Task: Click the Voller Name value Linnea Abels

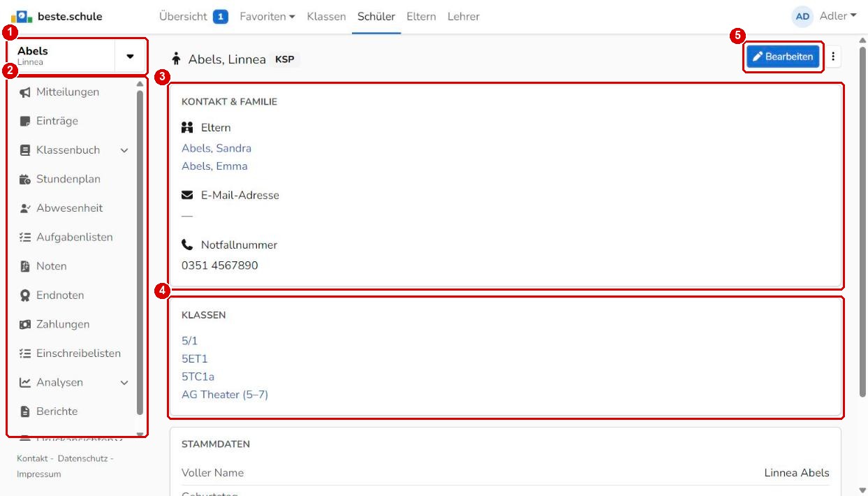Action: click(x=797, y=473)
